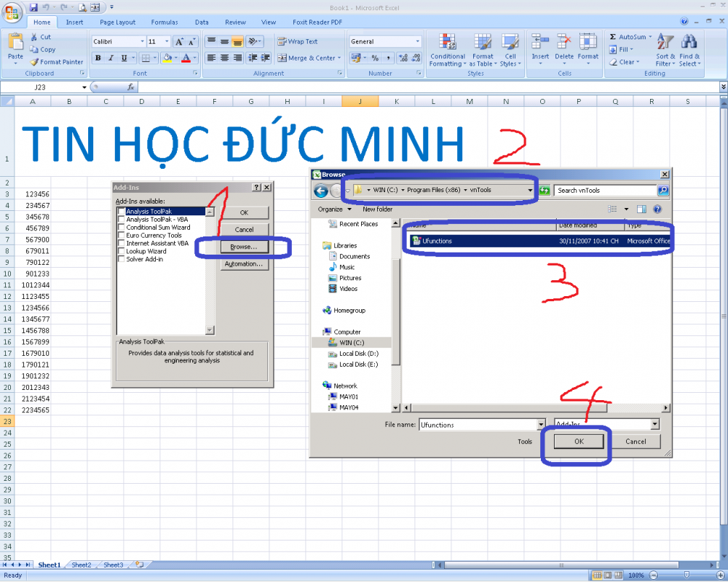Click OK in the Browse dialog
The width and height of the screenshot is (728, 582).
579,442
